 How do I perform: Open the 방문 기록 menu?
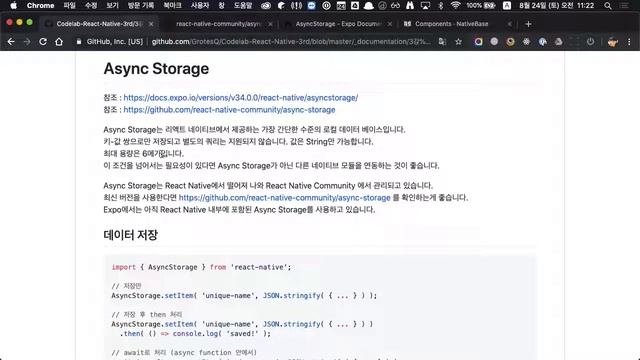(141, 6)
